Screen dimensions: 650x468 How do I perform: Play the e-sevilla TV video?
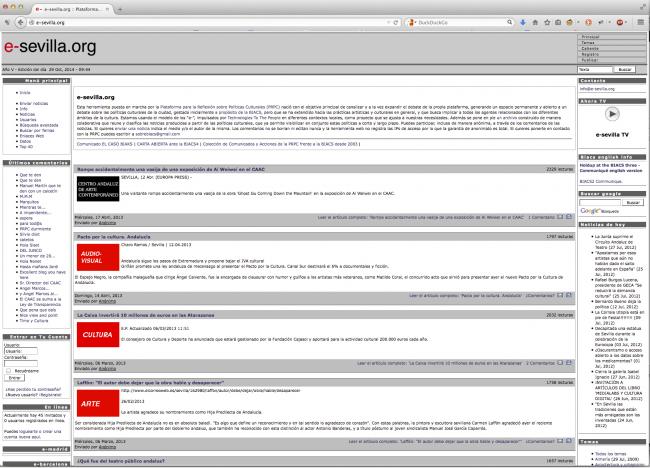[x=612, y=114]
